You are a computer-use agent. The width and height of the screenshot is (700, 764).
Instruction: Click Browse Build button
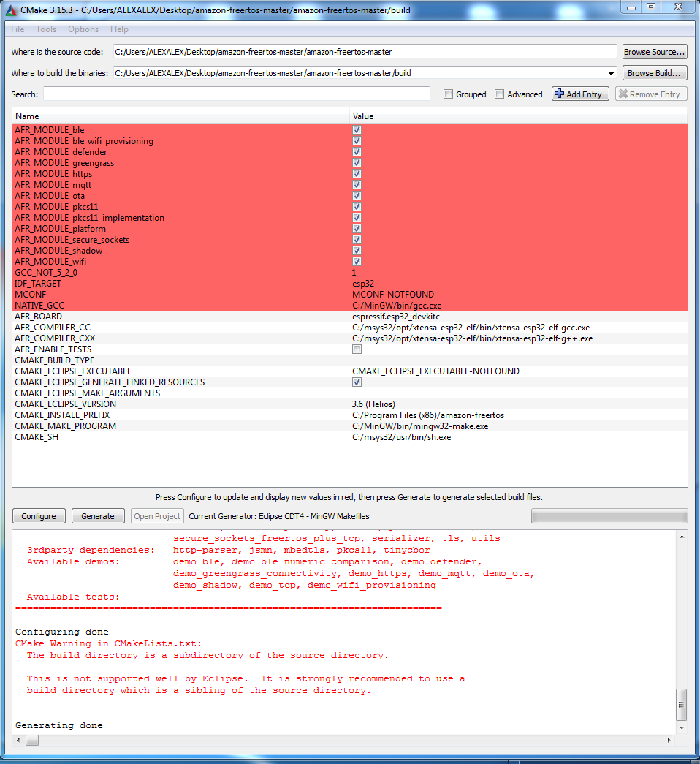tap(655, 73)
